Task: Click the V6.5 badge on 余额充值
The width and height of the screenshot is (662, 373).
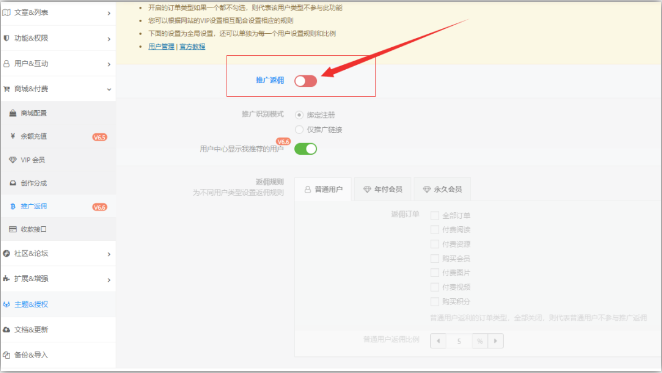Action: click(100, 137)
